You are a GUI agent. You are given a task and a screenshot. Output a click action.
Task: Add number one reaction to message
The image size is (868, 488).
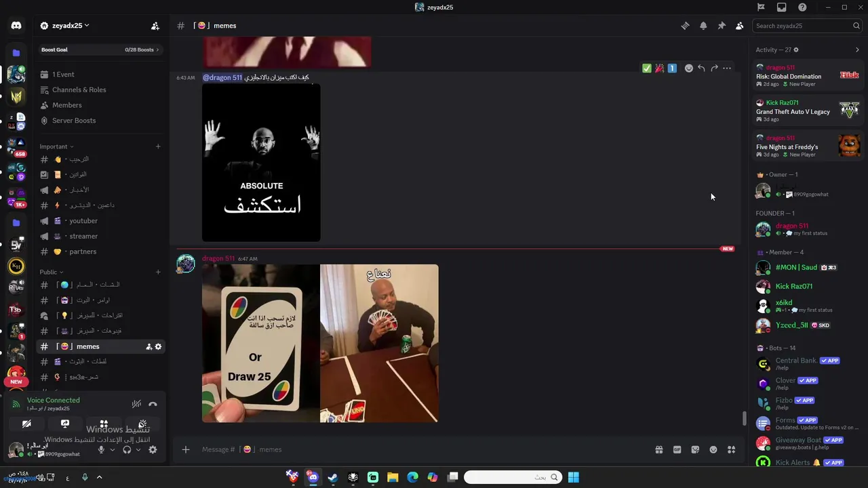672,68
